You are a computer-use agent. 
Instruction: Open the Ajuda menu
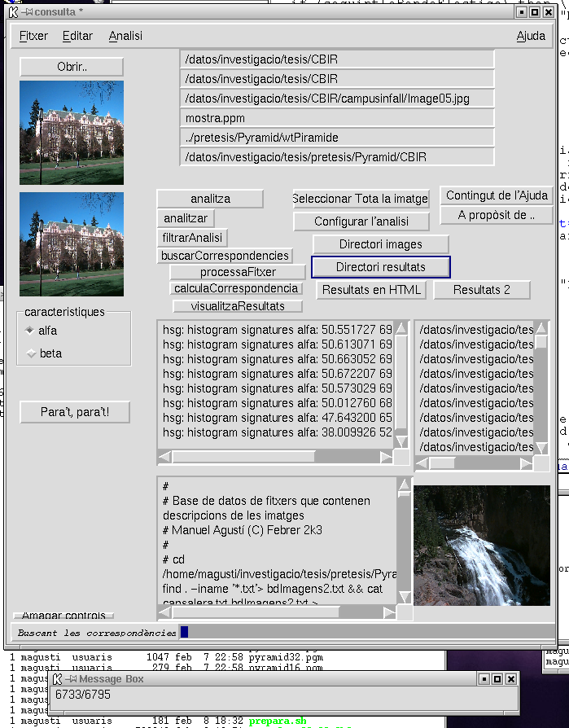pyautogui.click(x=531, y=36)
